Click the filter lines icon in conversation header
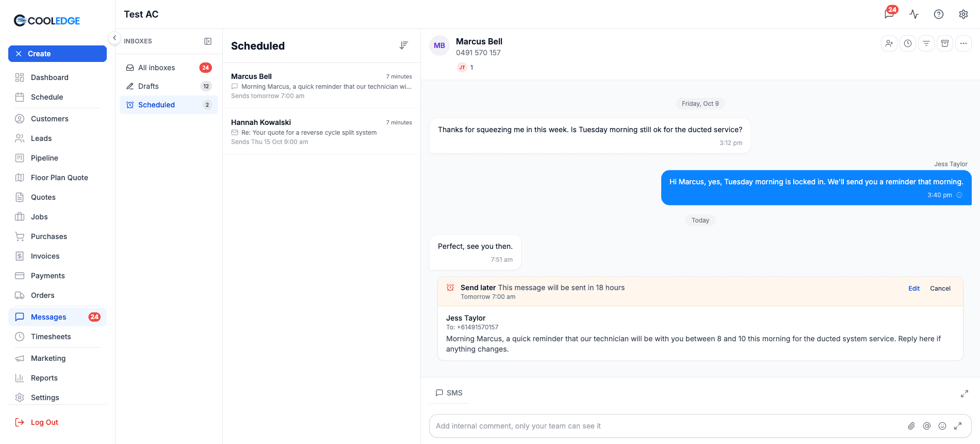980x444 pixels. [926, 43]
